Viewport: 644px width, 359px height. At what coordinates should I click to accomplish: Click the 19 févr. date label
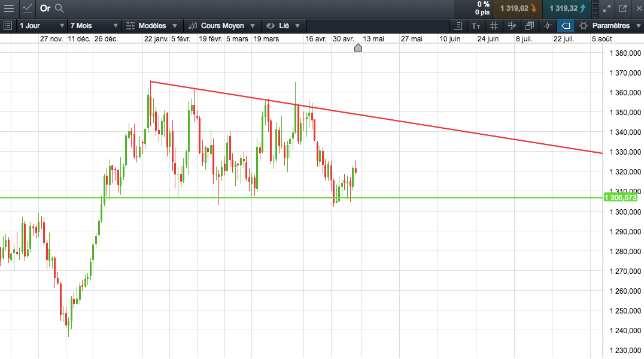[x=210, y=38]
